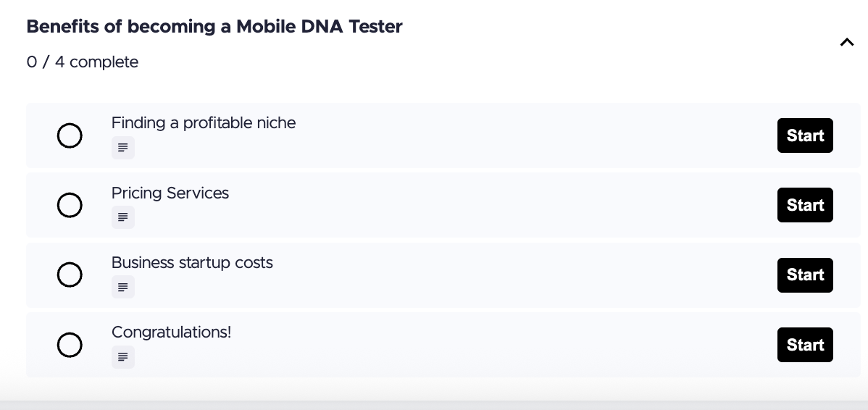Viewport: 868px width, 410px height.
Task: Open the Business startup costs title
Action: (192, 263)
